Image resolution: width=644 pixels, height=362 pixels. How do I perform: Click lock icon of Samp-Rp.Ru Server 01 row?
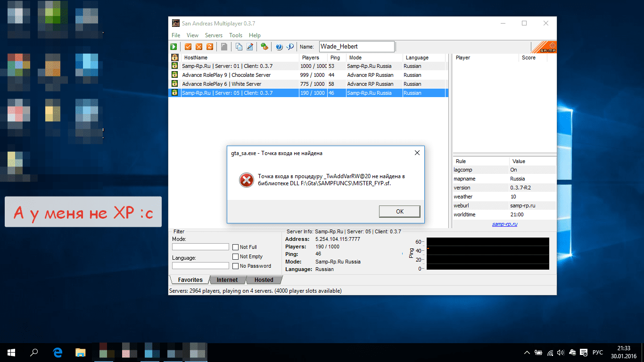[x=174, y=66]
